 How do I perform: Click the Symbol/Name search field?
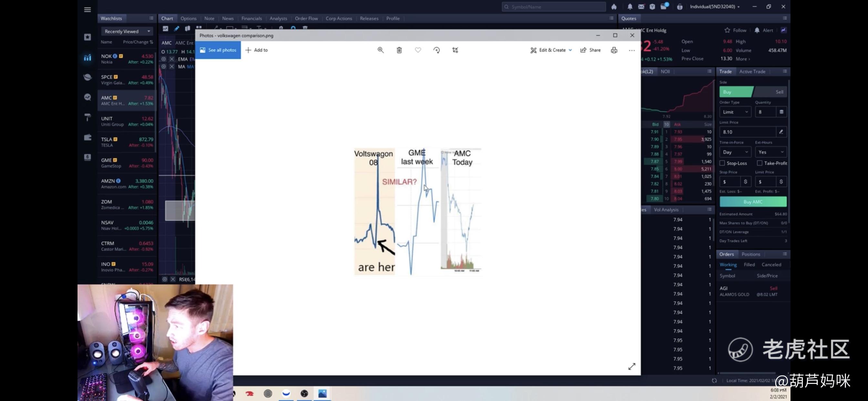point(553,7)
